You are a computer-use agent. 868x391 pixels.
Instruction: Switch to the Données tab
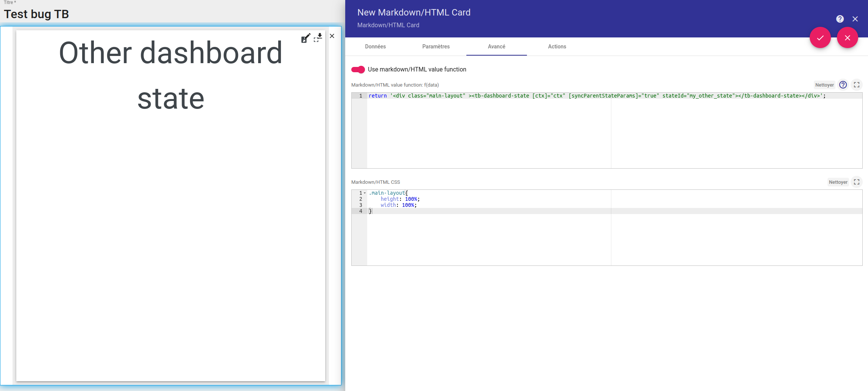pos(375,47)
